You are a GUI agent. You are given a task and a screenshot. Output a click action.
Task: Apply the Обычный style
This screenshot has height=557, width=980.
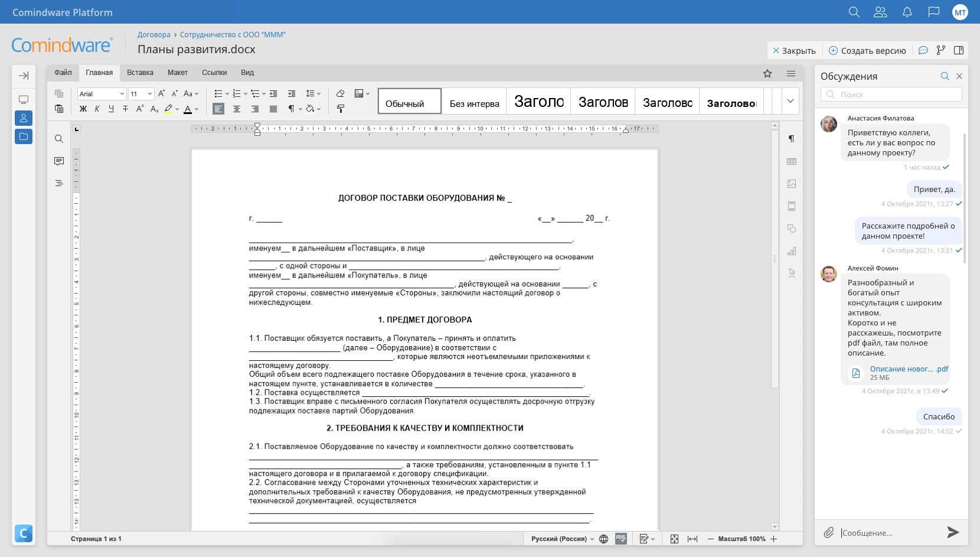[x=410, y=101]
